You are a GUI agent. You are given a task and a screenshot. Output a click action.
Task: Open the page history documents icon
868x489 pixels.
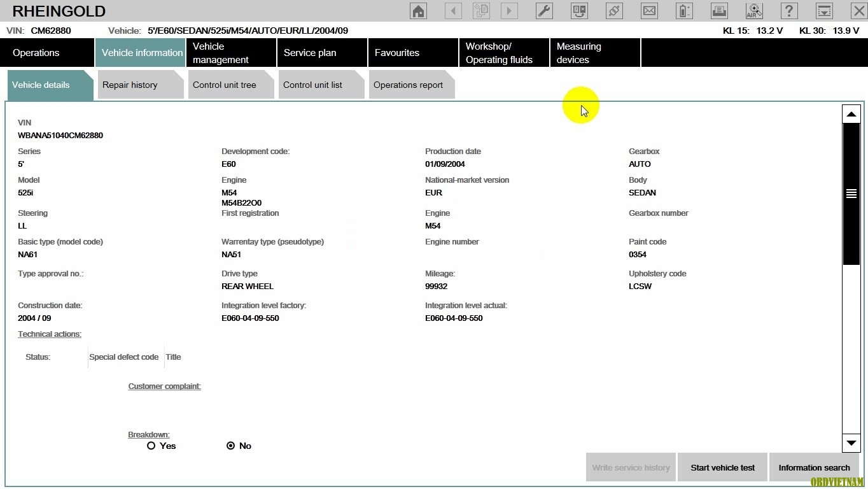pos(481,11)
